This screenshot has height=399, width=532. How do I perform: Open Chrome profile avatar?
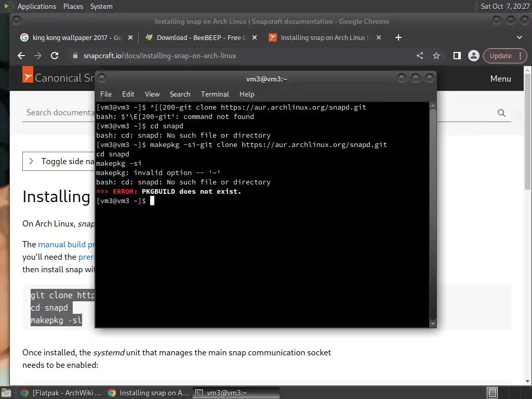pos(474,56)
